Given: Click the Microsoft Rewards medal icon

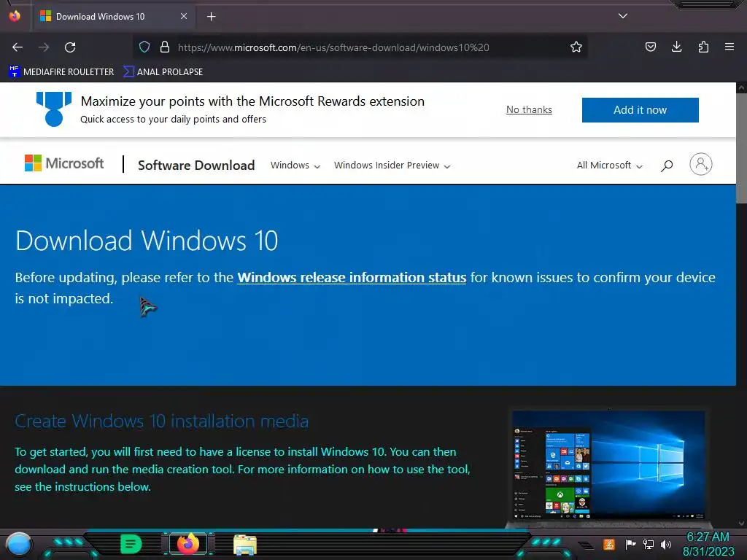Looking at the screenshot, I should pyautogui.click(x=54, y=109).
